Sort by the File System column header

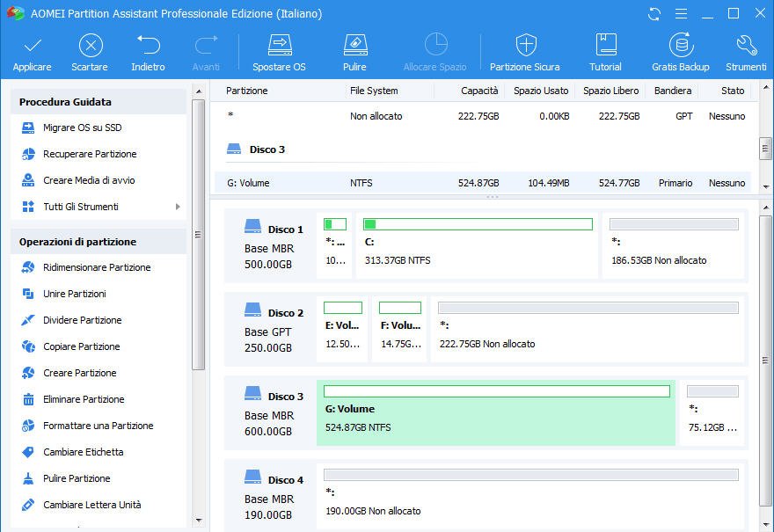point(374,91)
